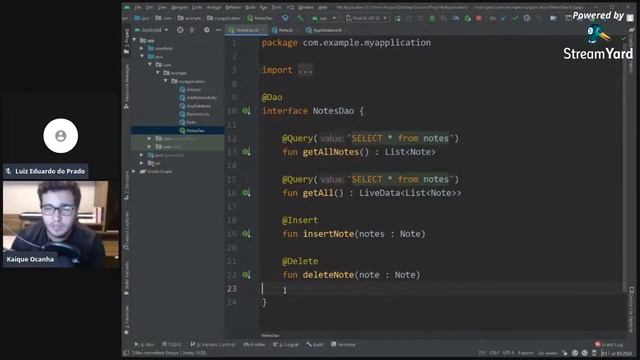The width and height of the screenshot is (640, 360).
Task: Switch to the AppDatabase.kt editor tab
Action: pyautogui.click(x=327, y=30)
